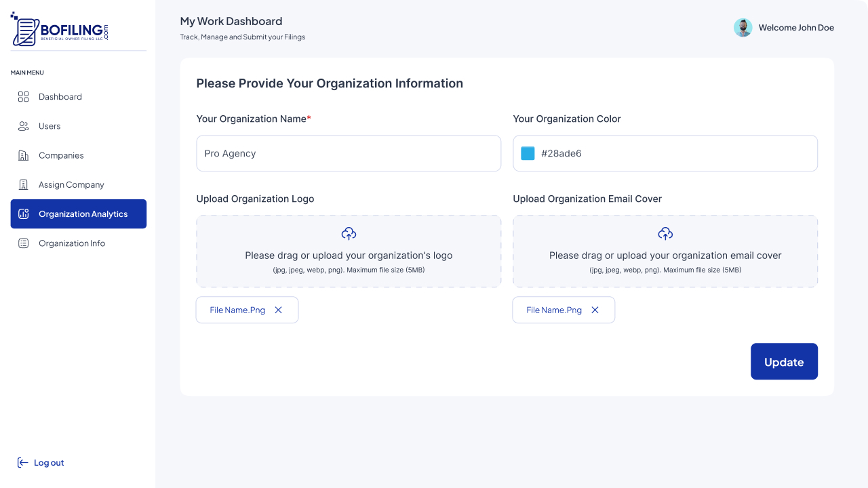Viewport: 868px width, 488px height.
Task: Open the Organization Info menu item
Action: pos(72,243)
